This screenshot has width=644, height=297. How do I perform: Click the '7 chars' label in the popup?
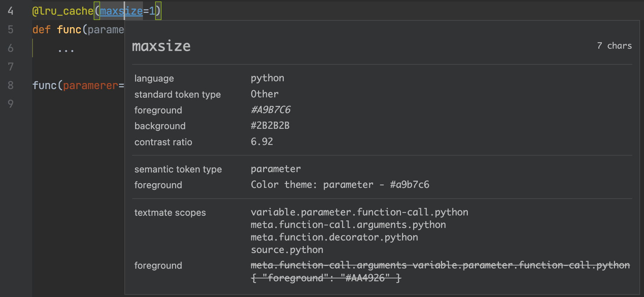click(x=614, y=46)
